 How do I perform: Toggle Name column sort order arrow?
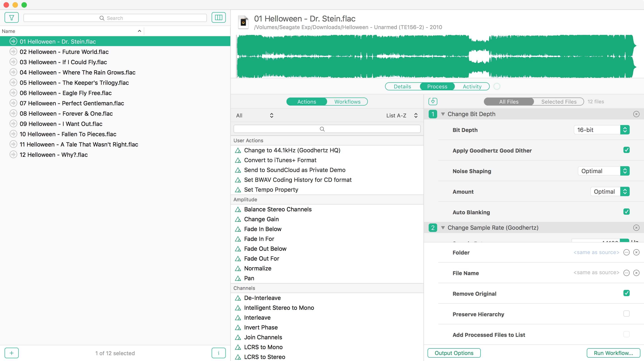(140, 31)
